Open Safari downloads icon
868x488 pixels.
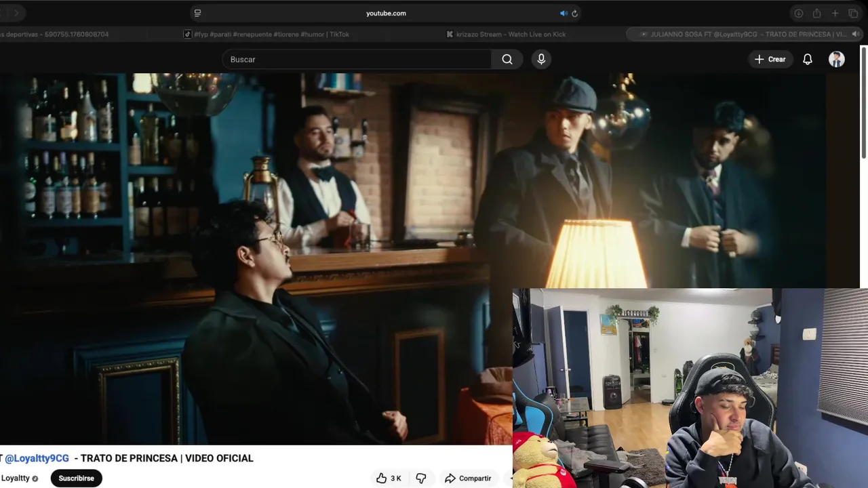point(798,13)
